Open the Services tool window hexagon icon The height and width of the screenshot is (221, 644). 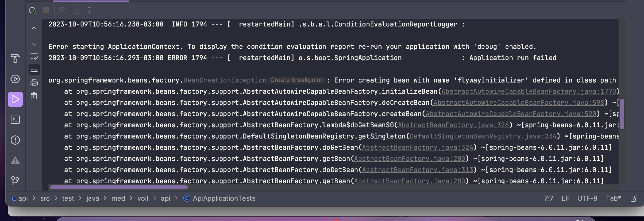click(x=15, y=79)
